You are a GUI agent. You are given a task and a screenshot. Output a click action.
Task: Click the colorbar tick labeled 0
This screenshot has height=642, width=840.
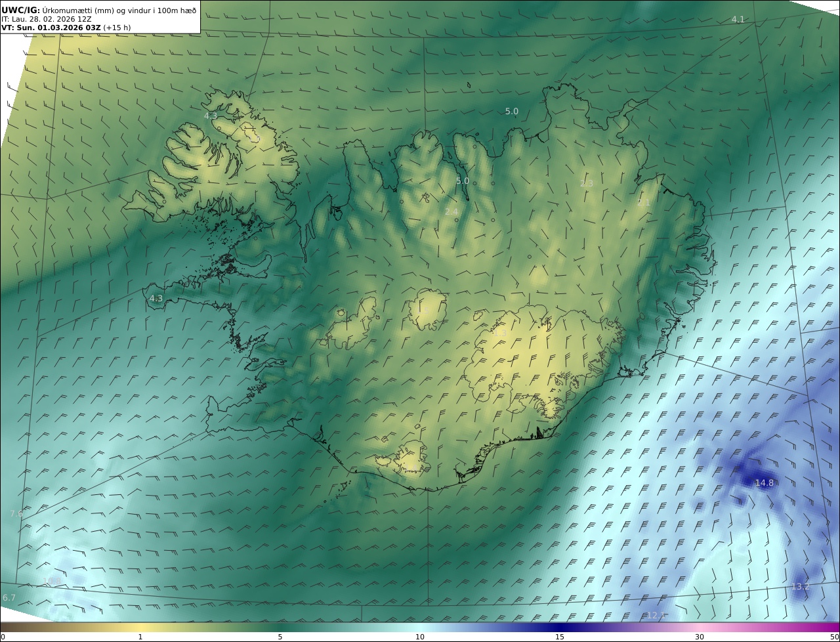click(x=2, y=637)
